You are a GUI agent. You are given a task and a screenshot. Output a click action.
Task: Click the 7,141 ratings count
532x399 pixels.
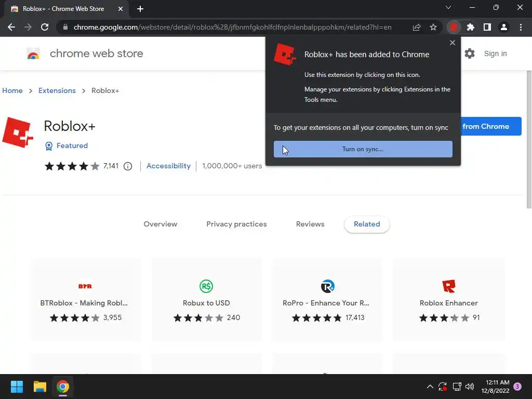click(111, 166)
